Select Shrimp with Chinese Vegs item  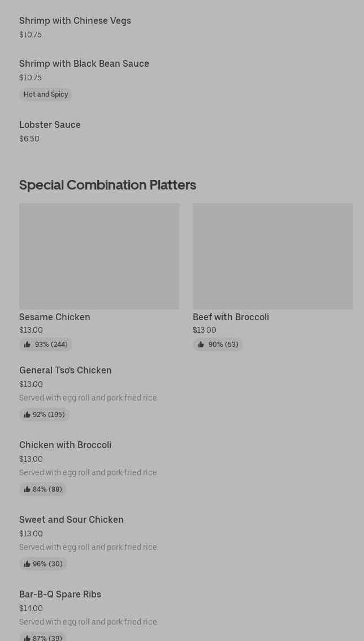pos(75,21)
